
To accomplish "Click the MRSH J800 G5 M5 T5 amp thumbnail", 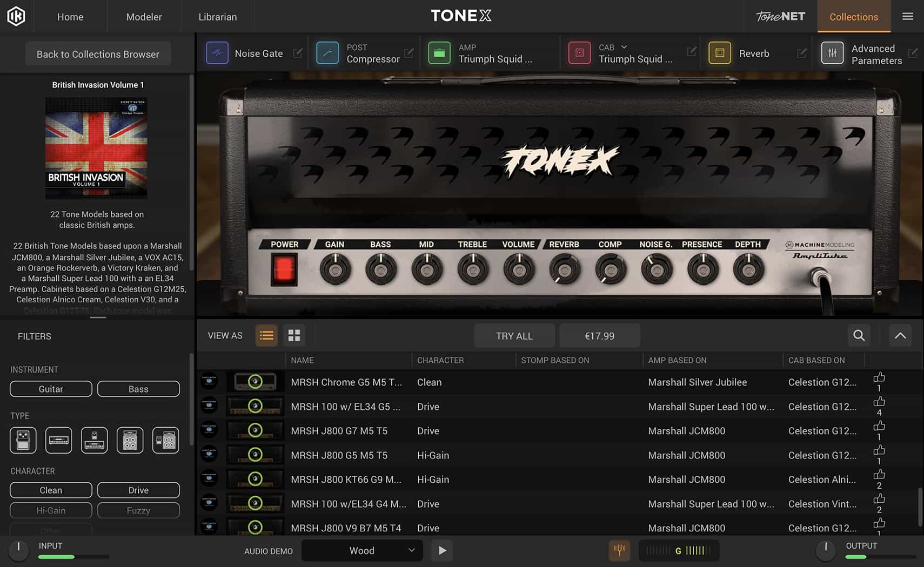I will point(255,455).
